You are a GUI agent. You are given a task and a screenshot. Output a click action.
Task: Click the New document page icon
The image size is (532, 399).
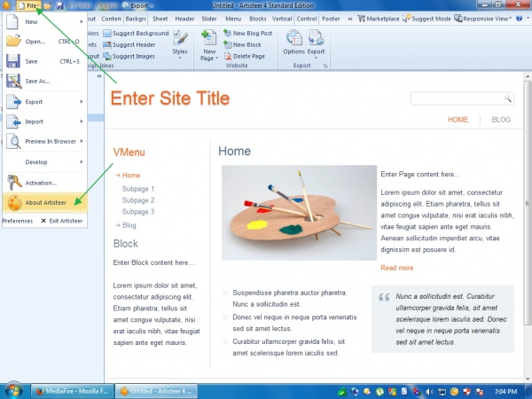point(12,21)
